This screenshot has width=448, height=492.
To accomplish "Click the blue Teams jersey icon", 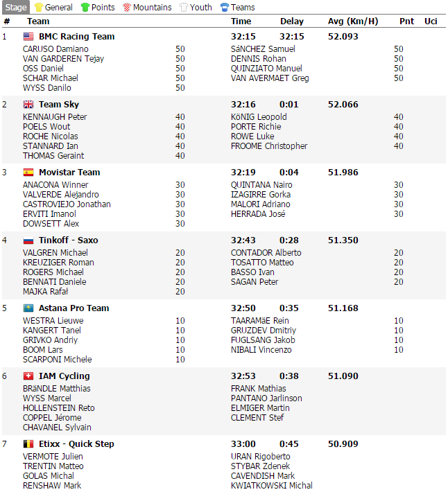I will [225, 7].
